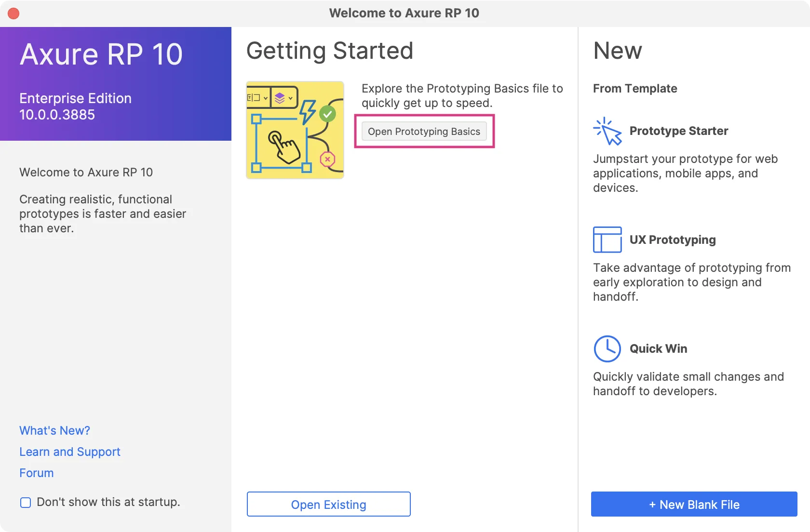Click the Prototyping Basics illustration thumbnail

pyautogui.click(x=295, y=130)
